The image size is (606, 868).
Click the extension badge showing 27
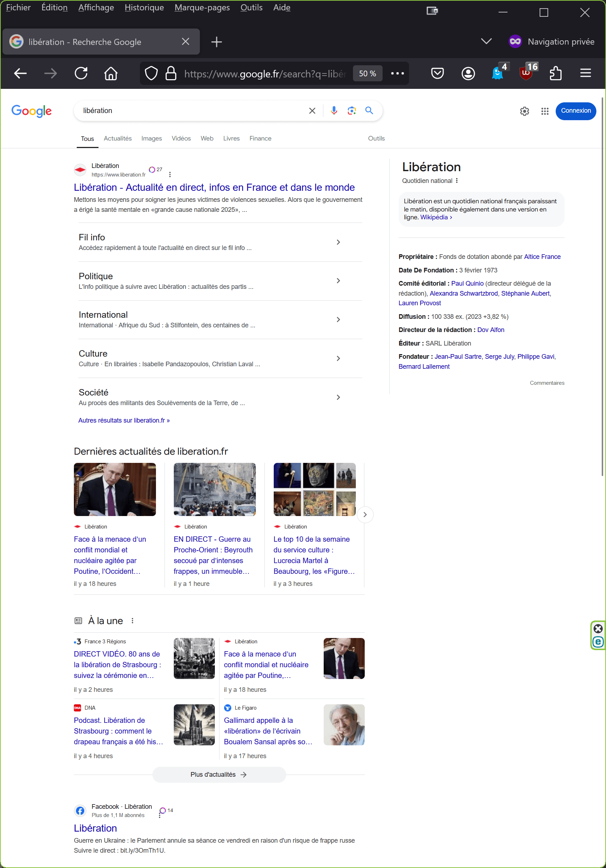pos(156,169)
